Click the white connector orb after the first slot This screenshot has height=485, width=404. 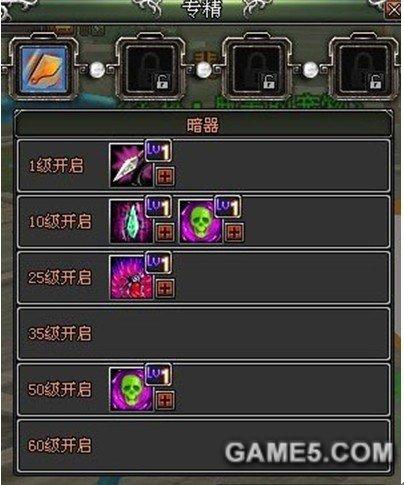click(x=97, y=69)
